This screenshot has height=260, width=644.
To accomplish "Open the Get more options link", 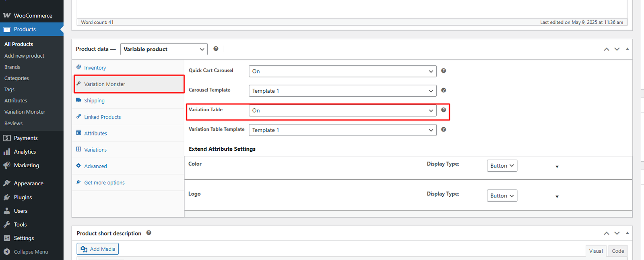I will [x=104, y=183].
